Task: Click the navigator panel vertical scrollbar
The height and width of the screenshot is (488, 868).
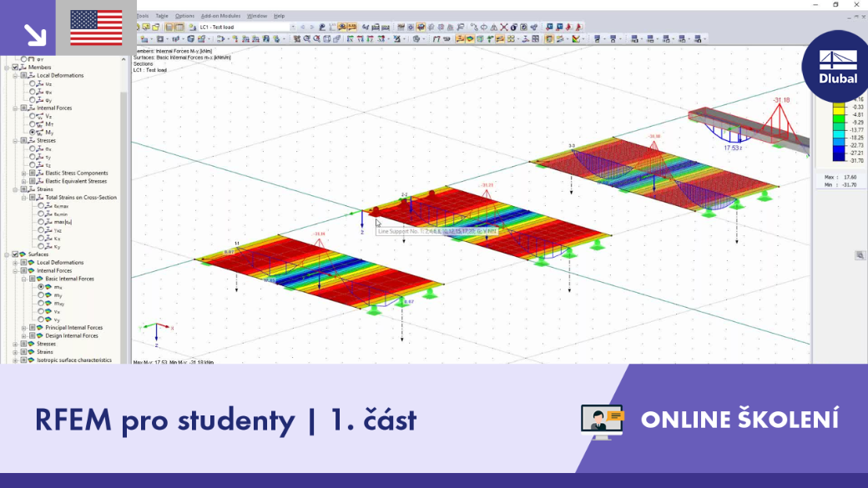Action: point(124,209)
